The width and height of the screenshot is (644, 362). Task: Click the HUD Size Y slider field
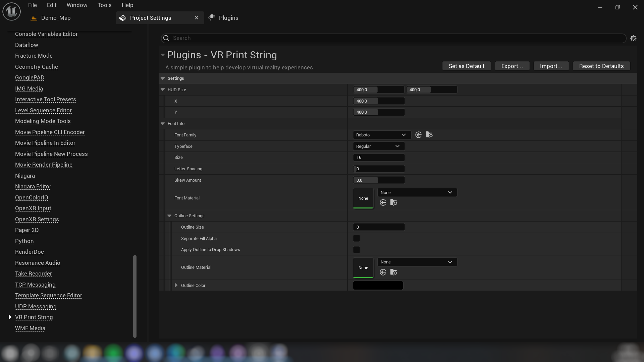[379, 112]
